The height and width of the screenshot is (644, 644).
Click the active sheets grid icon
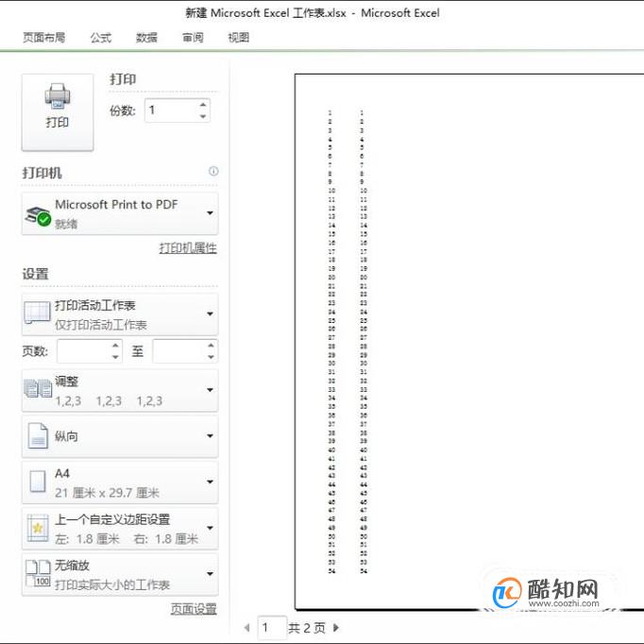[x=38, y=313]
